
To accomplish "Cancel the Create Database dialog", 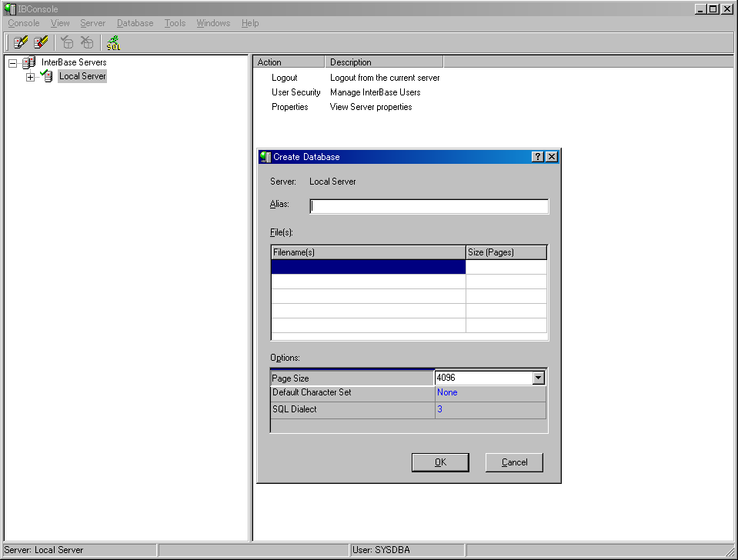I will point(514,462).
